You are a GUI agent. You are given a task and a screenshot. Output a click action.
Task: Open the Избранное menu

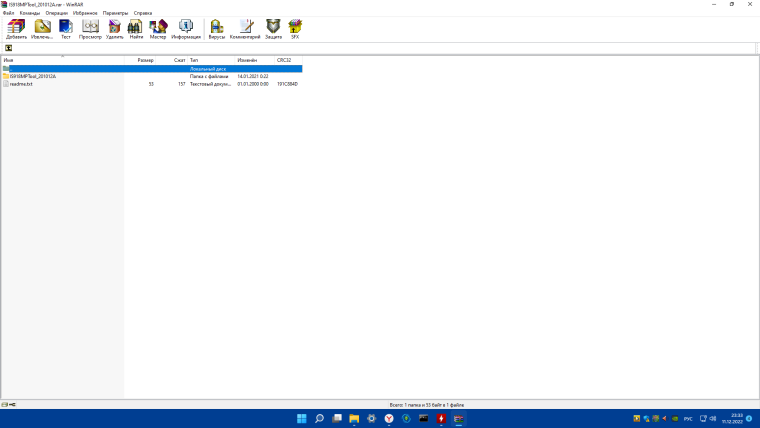(x=85, y=13)
